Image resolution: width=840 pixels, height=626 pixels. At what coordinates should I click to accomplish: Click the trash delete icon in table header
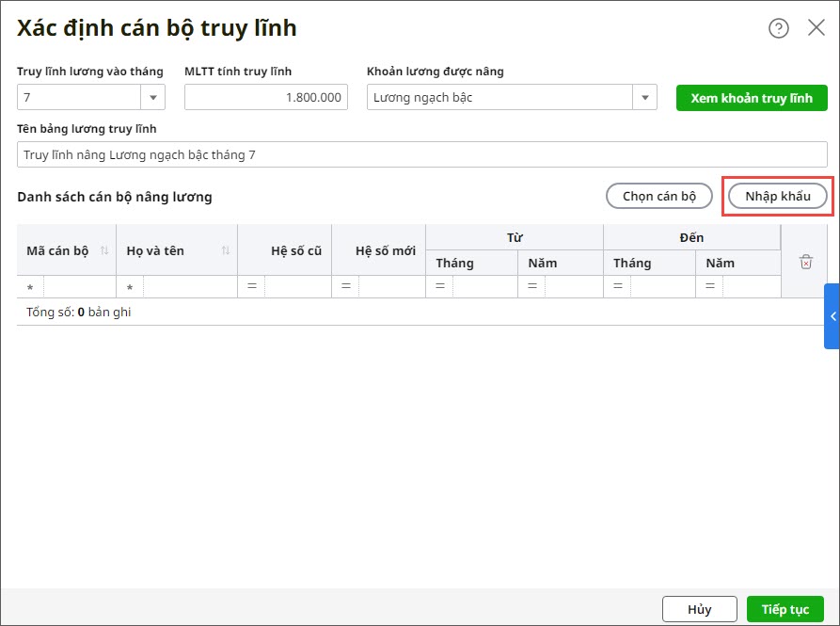(x=805, y=263)
